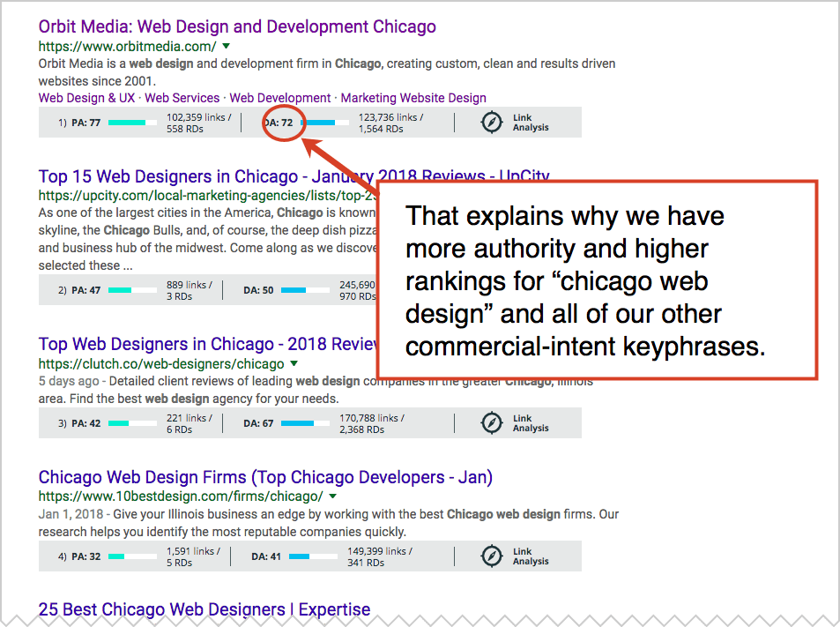This screenshot has width=840, height=627.
Task: Click the DA progress bar beside DA: 41
Action: coord(314,556)
